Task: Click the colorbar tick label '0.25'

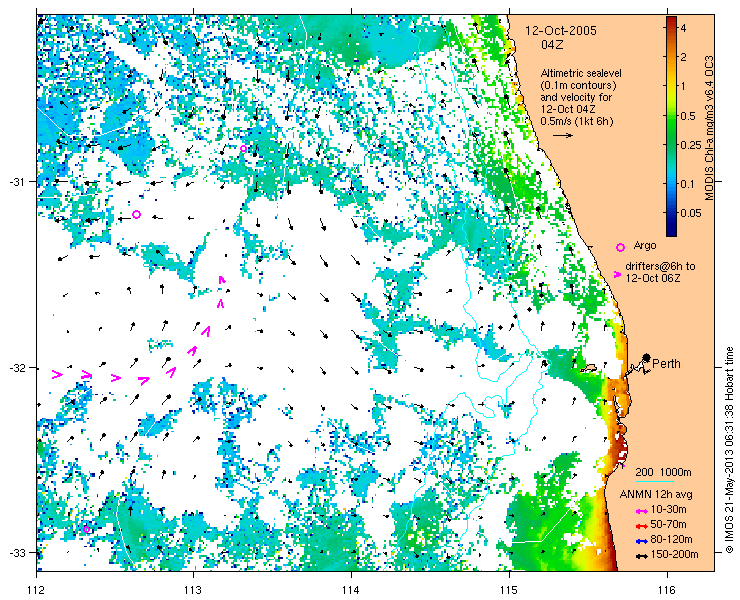Action: [690, 145]
